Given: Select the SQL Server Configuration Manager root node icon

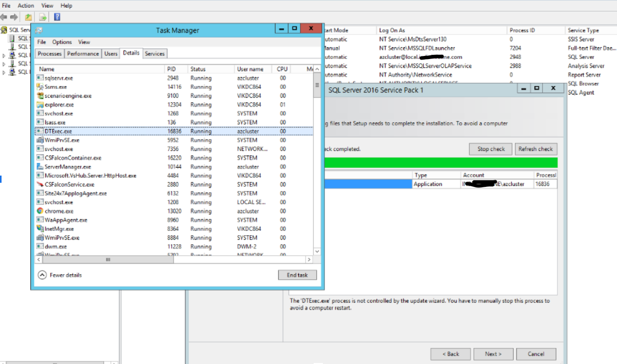Looking at the screenshot, I should [4, 30].
